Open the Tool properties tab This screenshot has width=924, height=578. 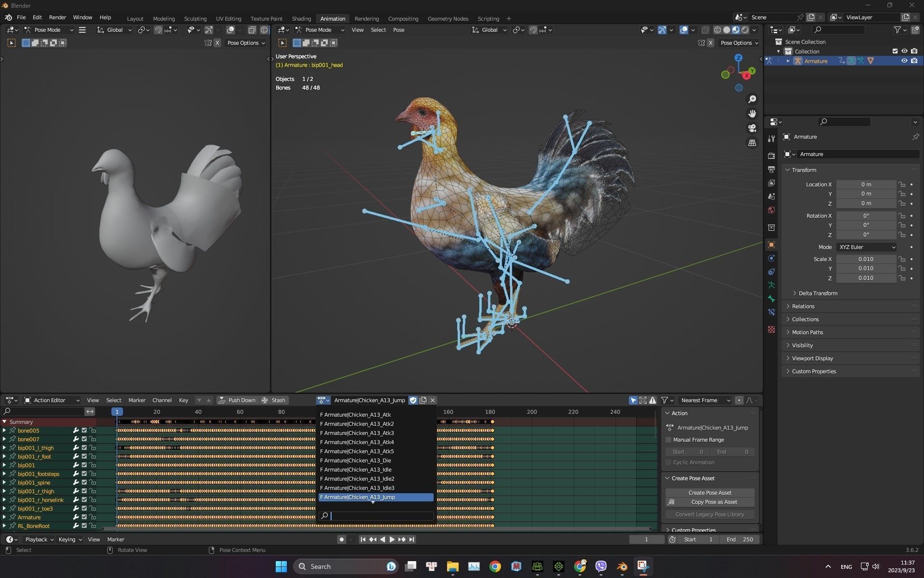pos(771,138)
